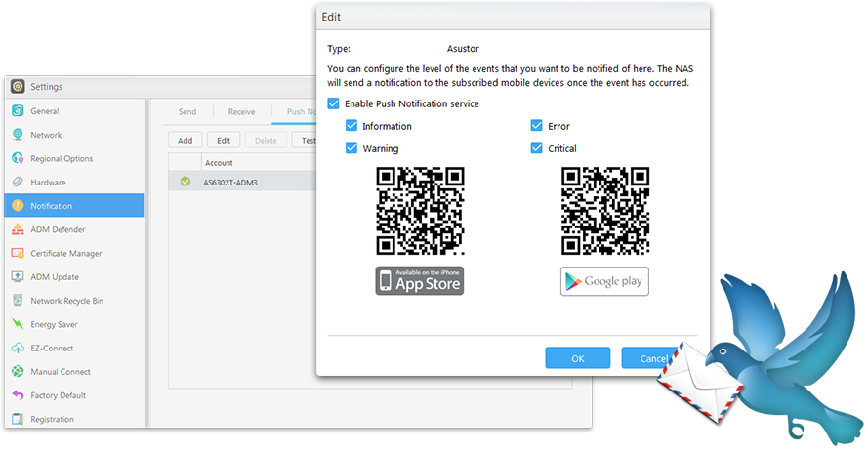This screenshot has height=453, width=868.
Task: Click the App Store QR code
Action: pos(420,211)
